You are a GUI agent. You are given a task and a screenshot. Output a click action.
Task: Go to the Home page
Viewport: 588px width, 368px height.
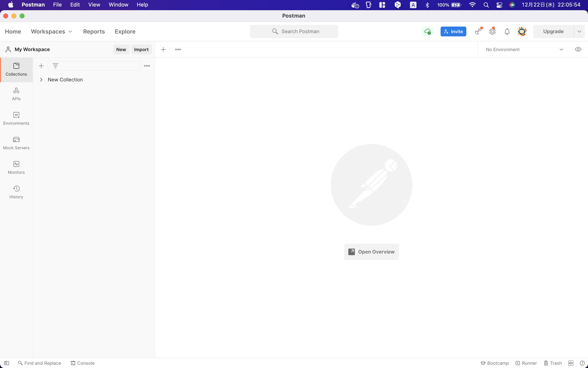(13, 31)
